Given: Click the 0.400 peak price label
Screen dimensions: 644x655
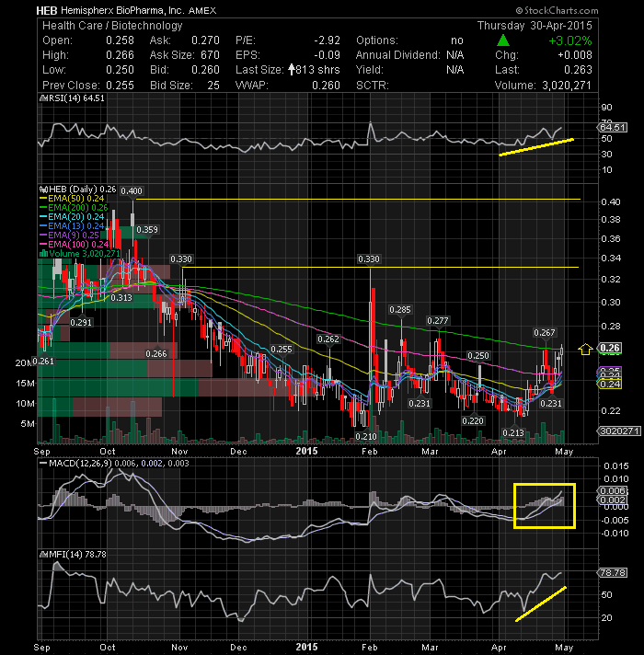Looking at the screenshot, I should pos(132,191).
